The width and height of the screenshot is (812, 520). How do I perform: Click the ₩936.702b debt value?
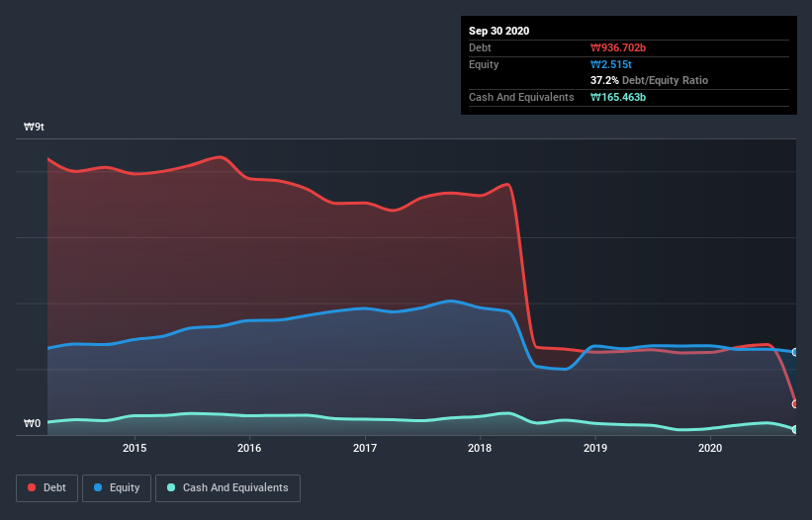tap(618, 47)
